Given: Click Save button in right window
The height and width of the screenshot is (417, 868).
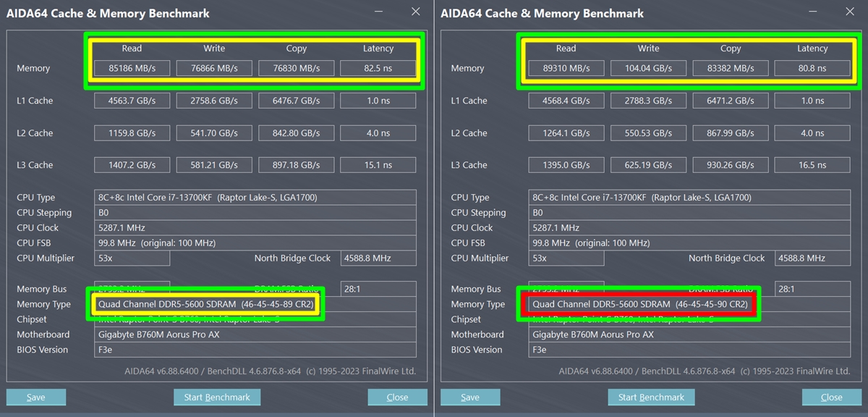Looking at the screenshot, I should point(469,397).
